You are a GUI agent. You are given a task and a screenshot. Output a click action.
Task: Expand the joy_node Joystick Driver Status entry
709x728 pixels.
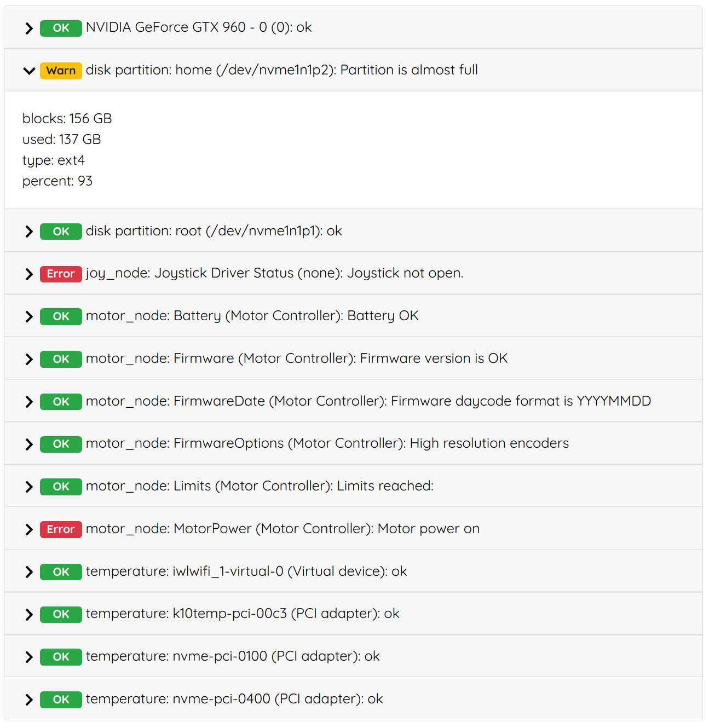28,274
